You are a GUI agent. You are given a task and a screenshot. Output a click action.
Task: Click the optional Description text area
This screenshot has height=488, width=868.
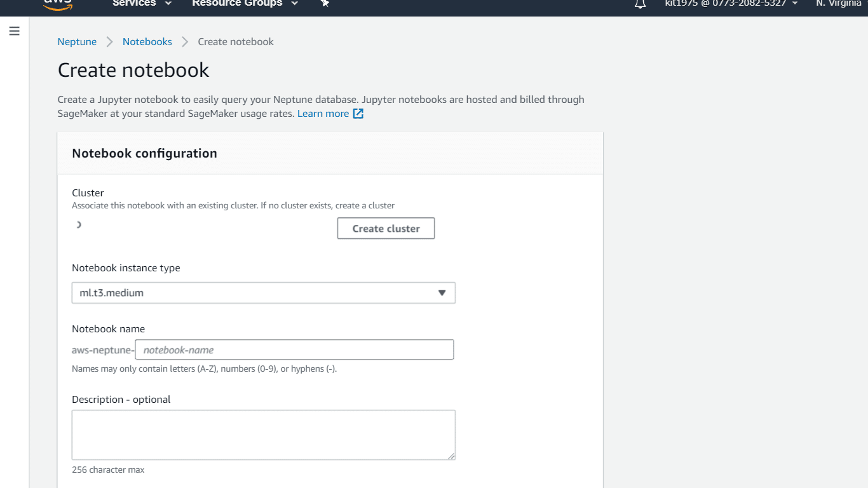(x=263, y=435)
